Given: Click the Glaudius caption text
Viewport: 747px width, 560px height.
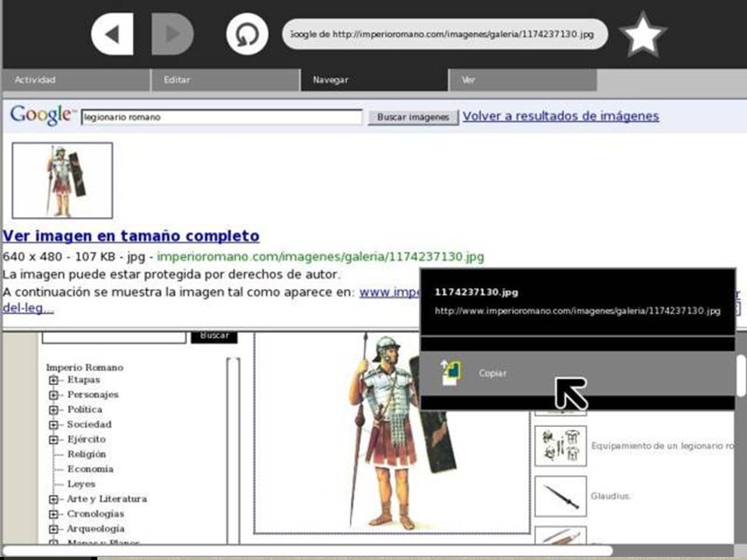Looking at the screenshot, I should point(611,496).
